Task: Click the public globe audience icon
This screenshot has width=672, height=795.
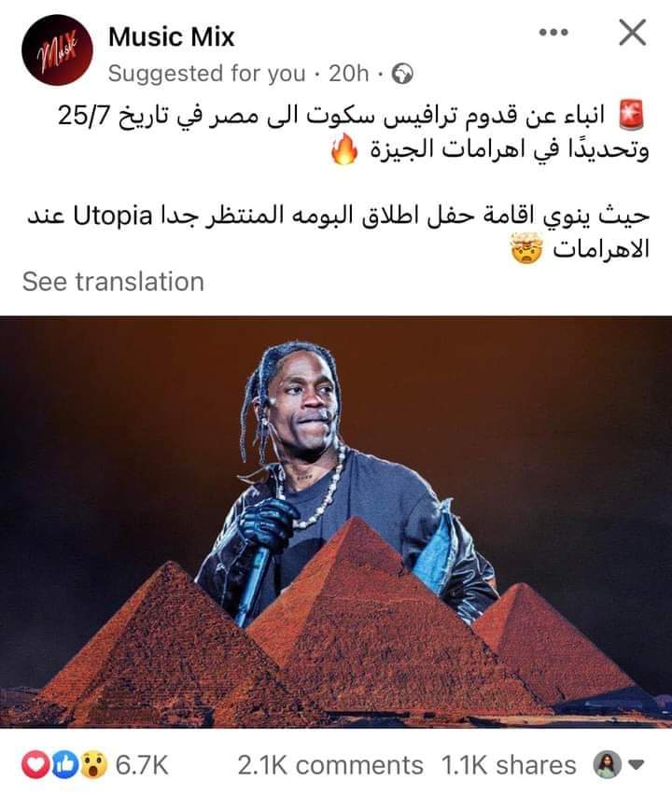Action: click(x=402, y=74)
